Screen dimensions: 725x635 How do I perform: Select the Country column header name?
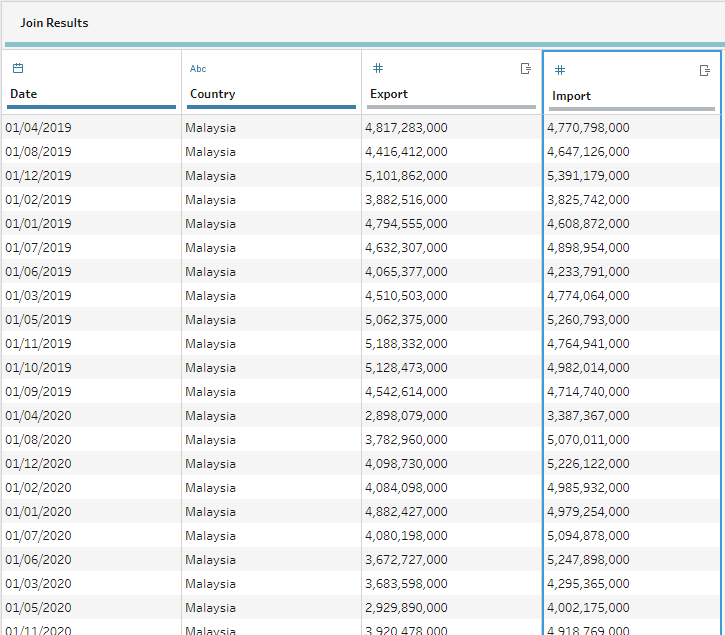coord(212,94)
